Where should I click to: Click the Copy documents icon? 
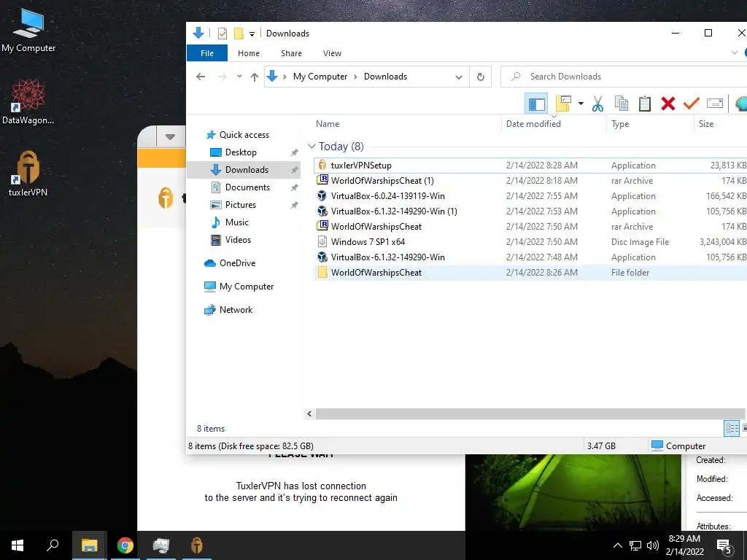coord(622,104)
